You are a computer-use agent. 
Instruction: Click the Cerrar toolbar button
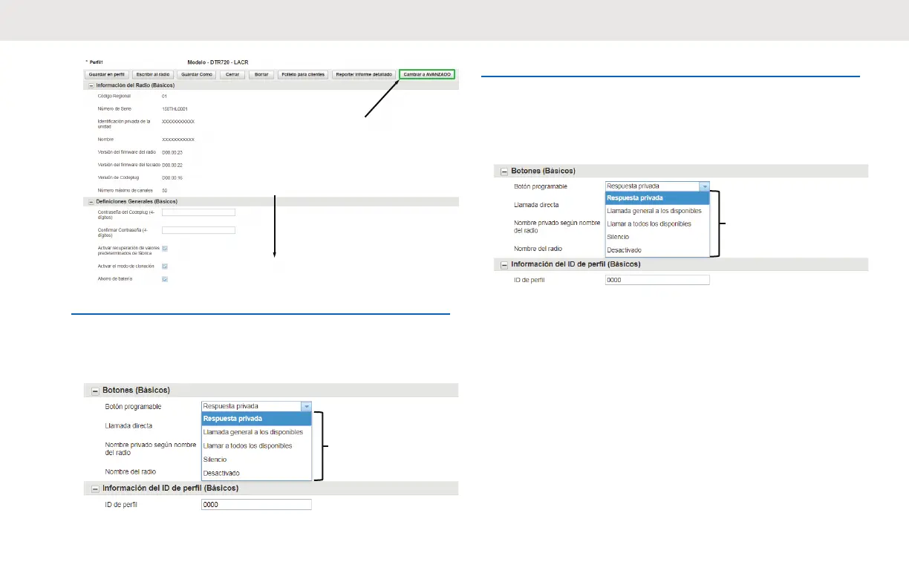[231, 75]
